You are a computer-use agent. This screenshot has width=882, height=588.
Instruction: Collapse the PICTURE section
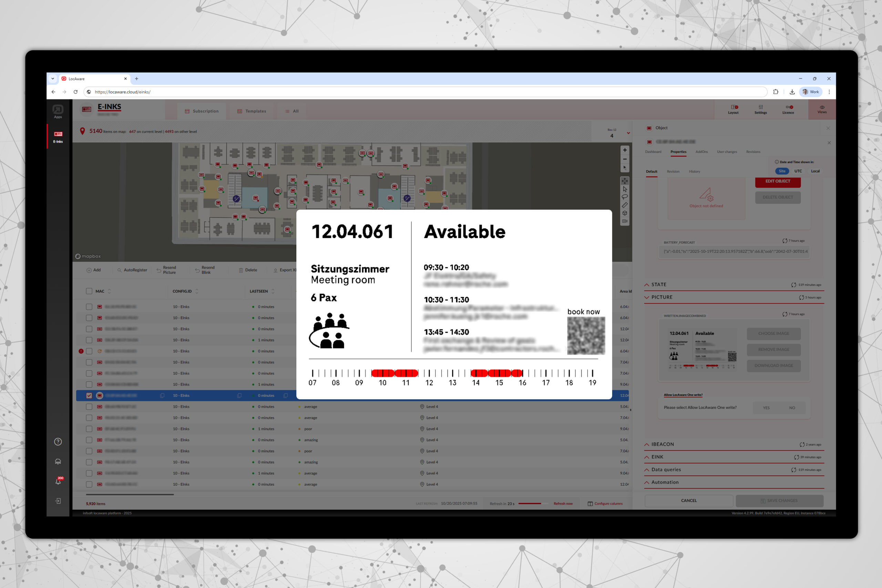tap(661, 297)
